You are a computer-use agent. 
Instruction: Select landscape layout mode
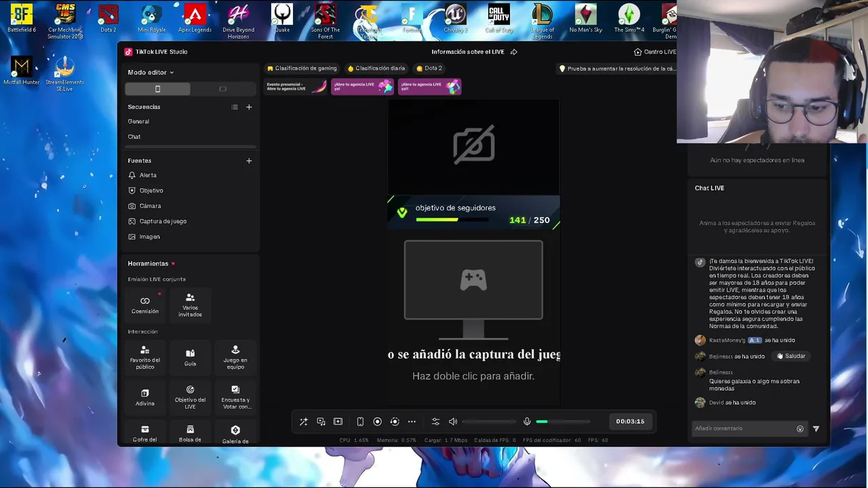pos(222,89)
